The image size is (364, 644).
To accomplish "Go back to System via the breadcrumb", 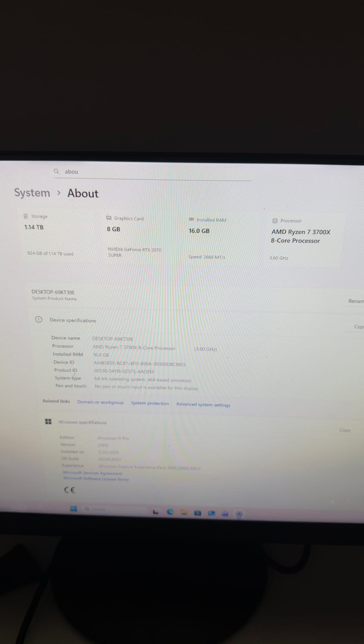I will (32, 193).
